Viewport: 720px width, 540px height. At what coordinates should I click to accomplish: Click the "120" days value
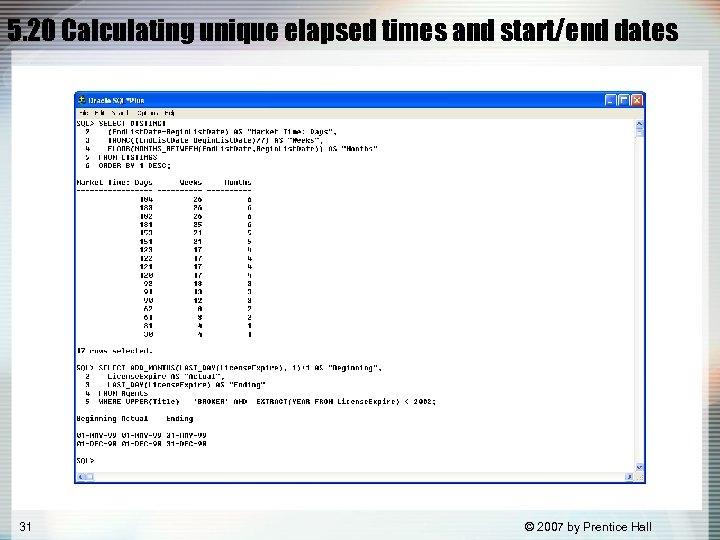(x=146, y=276)
